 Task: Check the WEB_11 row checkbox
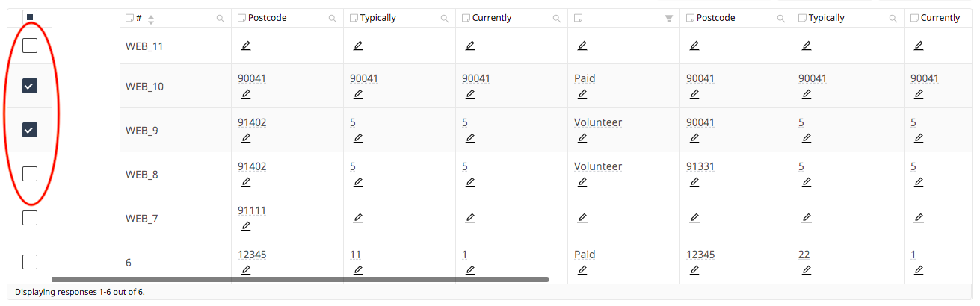point(29,46)
